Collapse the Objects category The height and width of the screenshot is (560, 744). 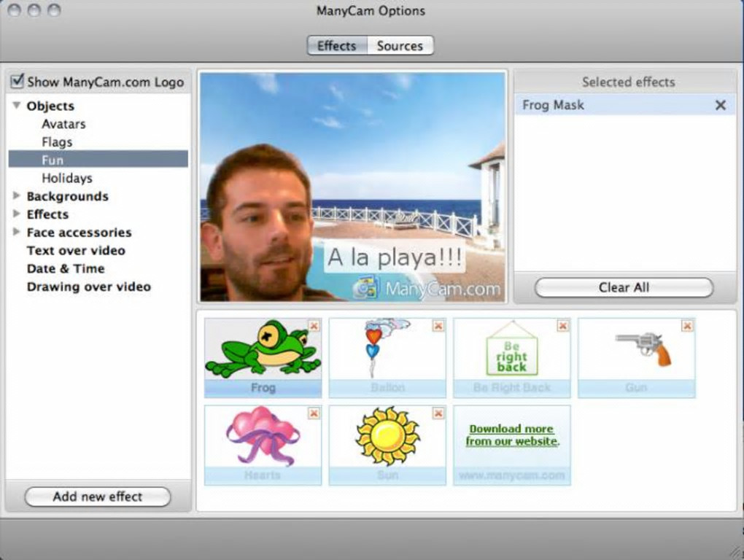(17, 105)
